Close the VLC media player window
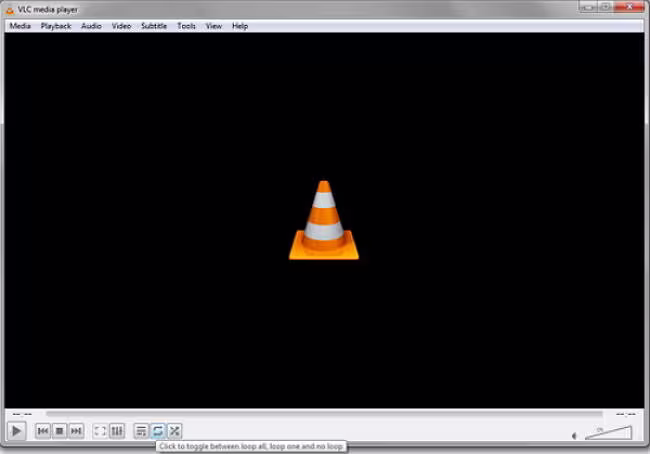650x454 pixels. [x=630, y=7]
